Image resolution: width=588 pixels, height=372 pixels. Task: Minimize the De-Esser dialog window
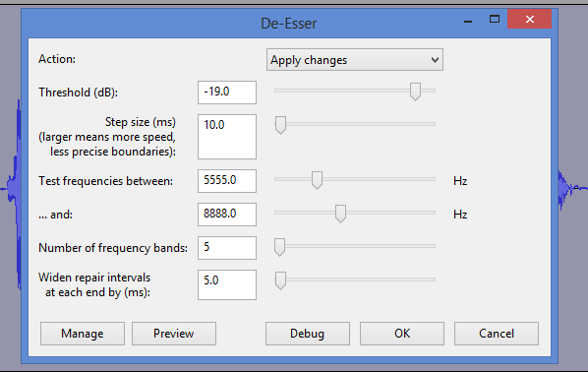coord(468,21)
